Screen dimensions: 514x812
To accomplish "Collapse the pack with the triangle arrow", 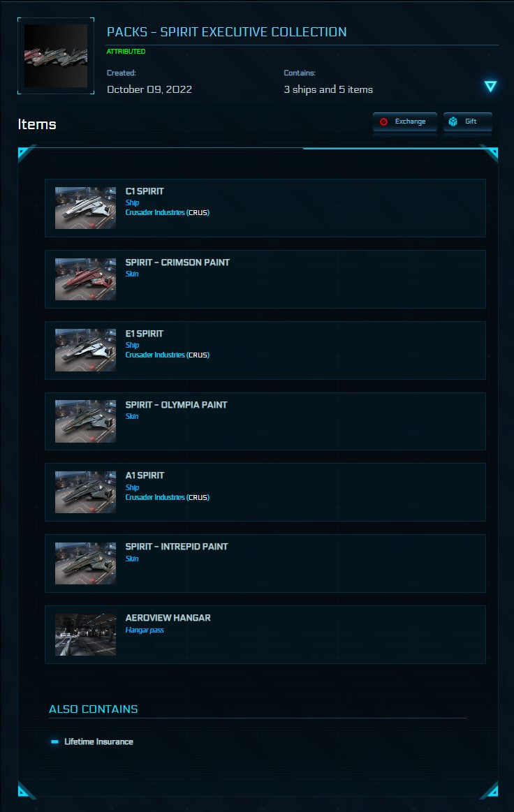I will (x=490, y=86).
